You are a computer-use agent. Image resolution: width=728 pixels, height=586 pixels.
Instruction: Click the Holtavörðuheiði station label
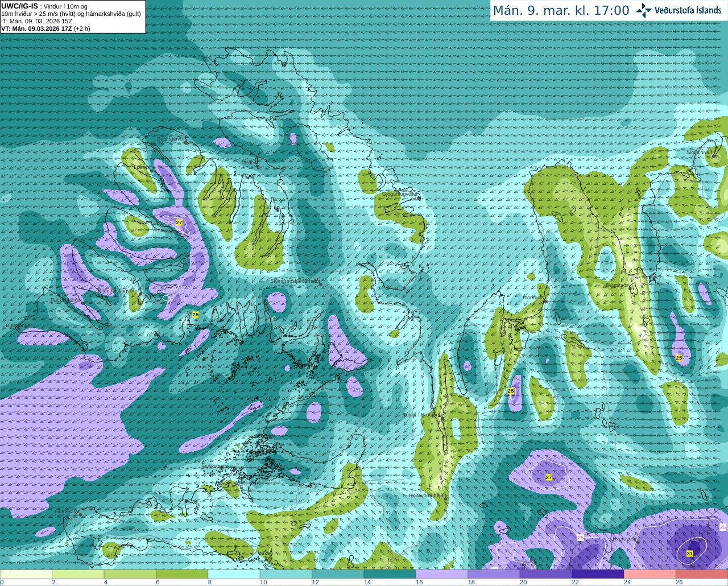(x=427, y=496)
